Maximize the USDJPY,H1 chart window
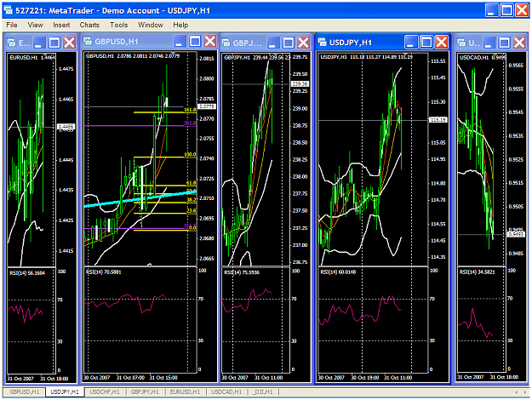Image resolution: width=532 pixels, height=400 pixels. click(x=426, y=43)
